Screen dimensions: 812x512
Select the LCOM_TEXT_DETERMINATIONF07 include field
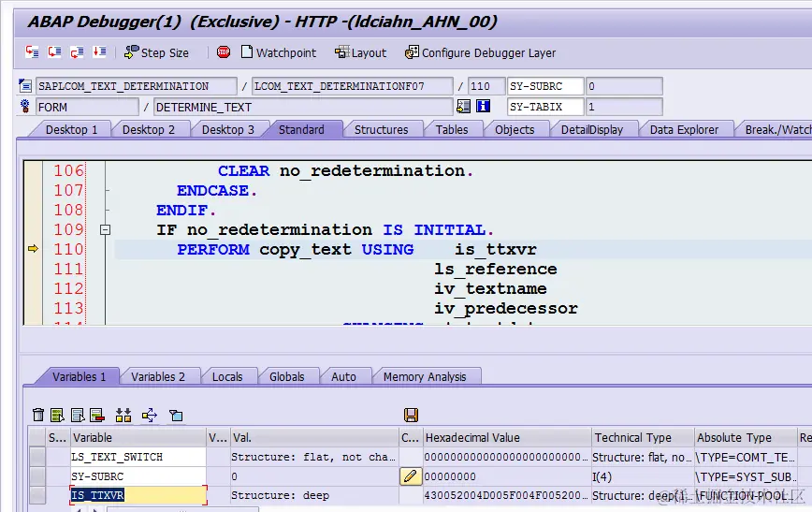pos(352,86)
